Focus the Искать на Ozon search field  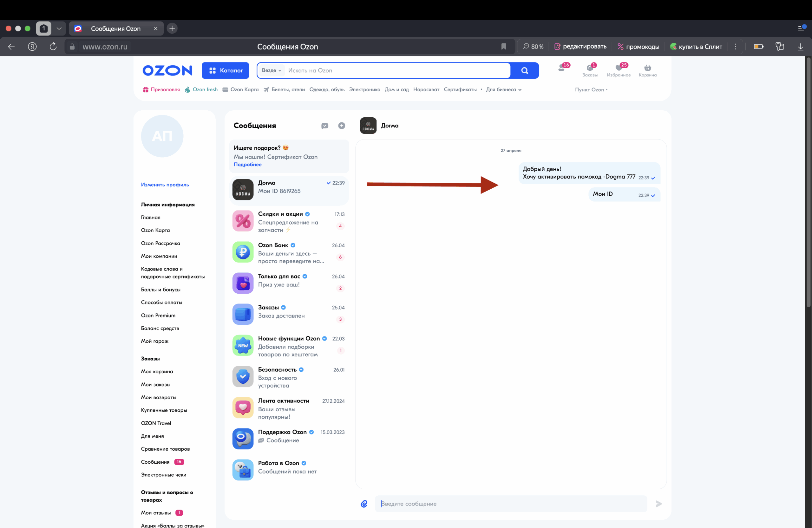(397, 71)
